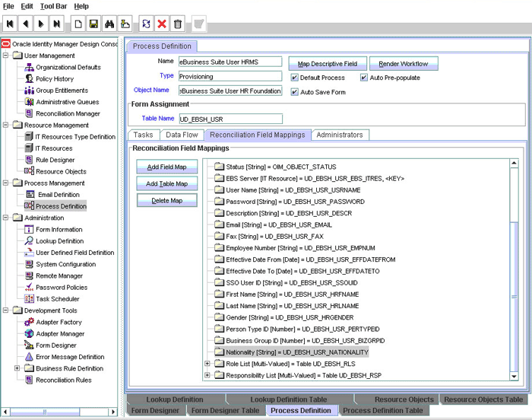Save with the floppy disk icon
The height and width of the screenshot is (420, 532).
pos(93,24)
